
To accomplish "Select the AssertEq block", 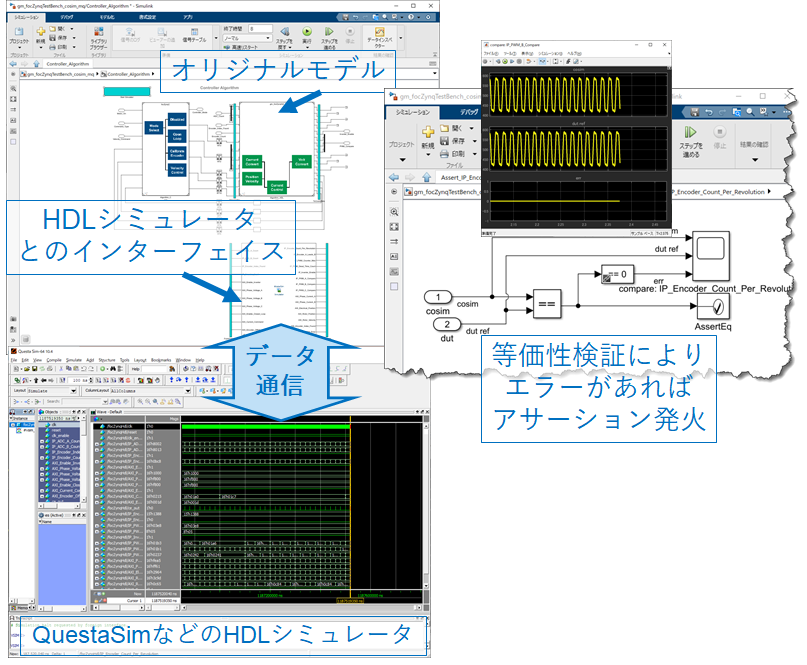I will click(713, 307).
